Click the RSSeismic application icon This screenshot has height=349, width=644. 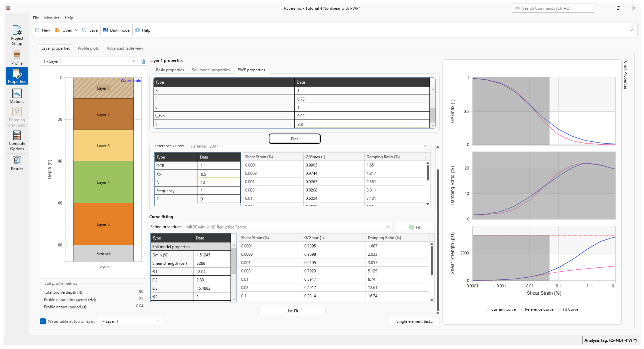click(x=8, y=8)
